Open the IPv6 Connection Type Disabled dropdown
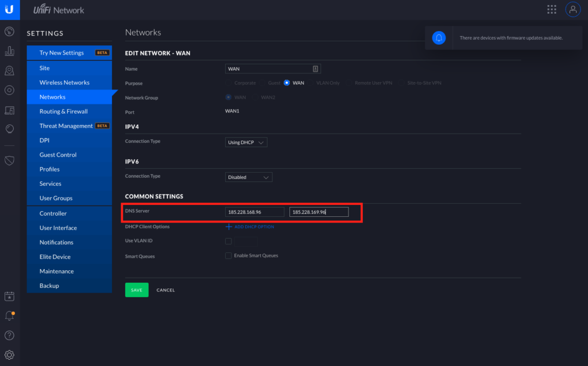Viewport: 588px width, 366px height. (x=249, y=177)
